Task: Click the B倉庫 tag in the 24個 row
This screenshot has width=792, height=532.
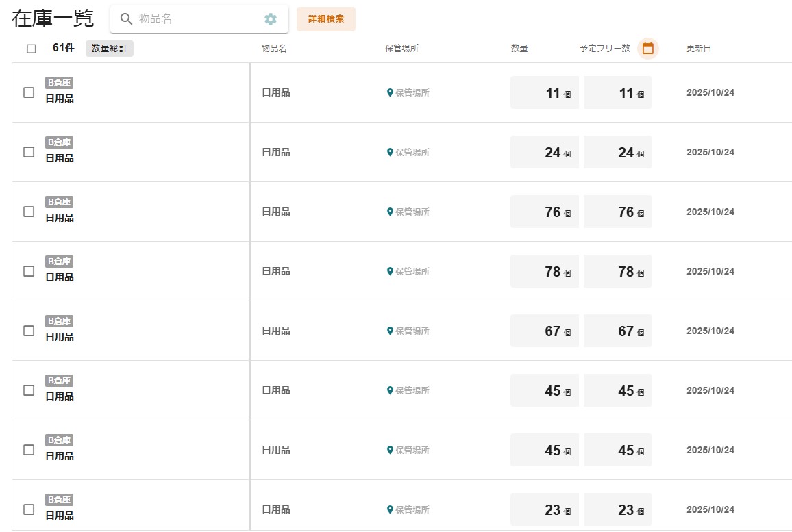Action: 59,142
